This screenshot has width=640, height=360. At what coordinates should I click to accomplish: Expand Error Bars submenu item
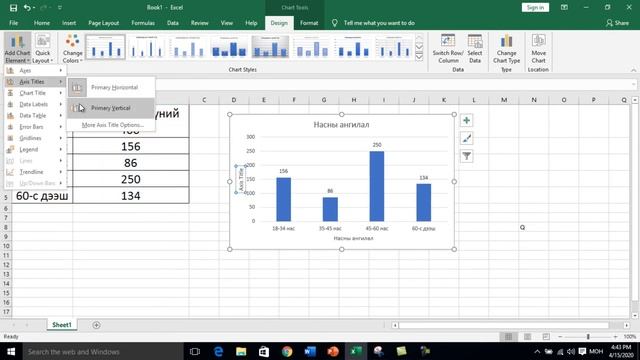(x=35, y=127)
